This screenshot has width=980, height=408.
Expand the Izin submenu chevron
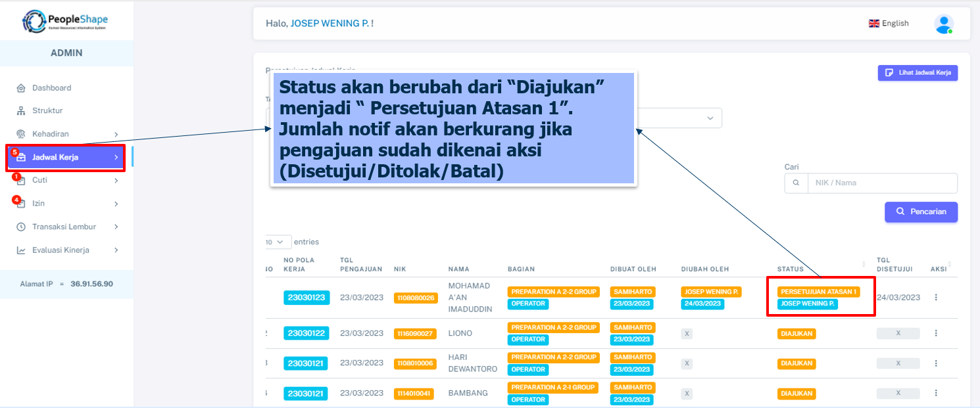click(116, 204)
